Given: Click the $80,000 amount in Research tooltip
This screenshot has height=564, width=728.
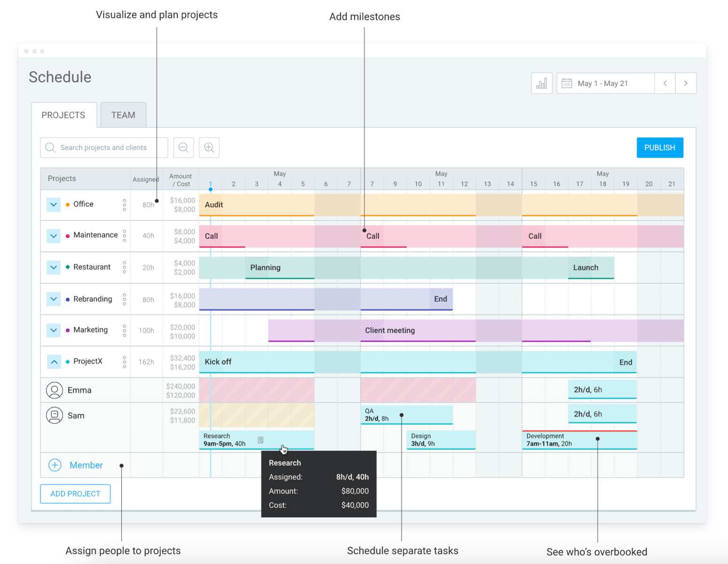Looking at the screenshot, I should click(355, 491).
